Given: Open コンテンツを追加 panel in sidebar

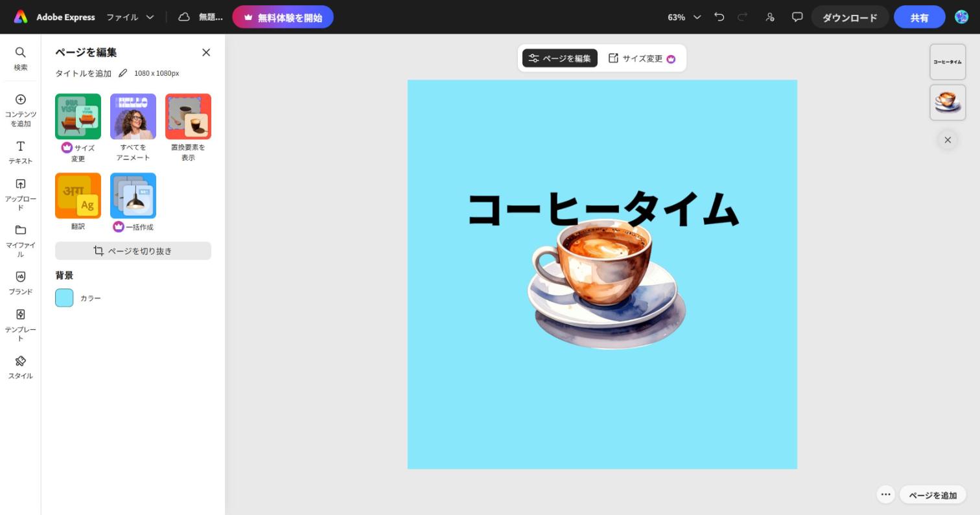Looking at the screenshot, I should [21, 109].
